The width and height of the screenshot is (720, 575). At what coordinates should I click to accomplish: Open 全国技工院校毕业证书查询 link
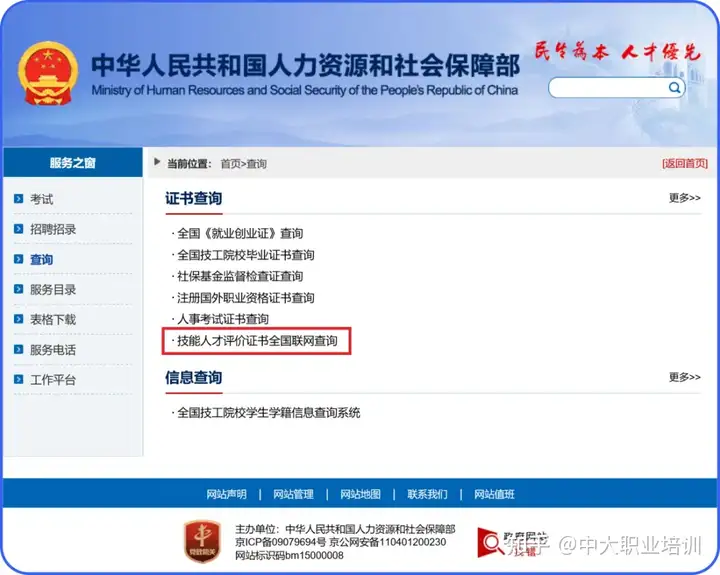pyautogui.click(x=246, y=255)
